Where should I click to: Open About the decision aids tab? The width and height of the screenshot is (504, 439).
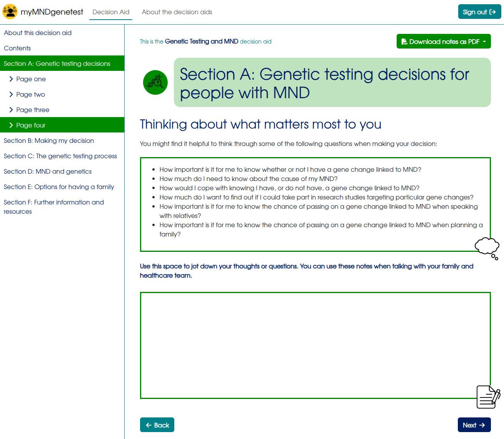point(177,12)
